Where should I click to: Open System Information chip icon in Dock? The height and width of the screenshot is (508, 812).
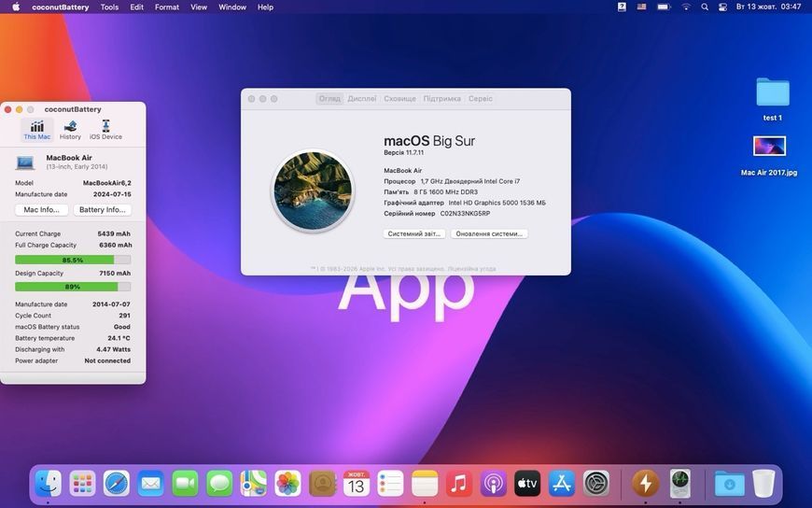tap(680, 484)
